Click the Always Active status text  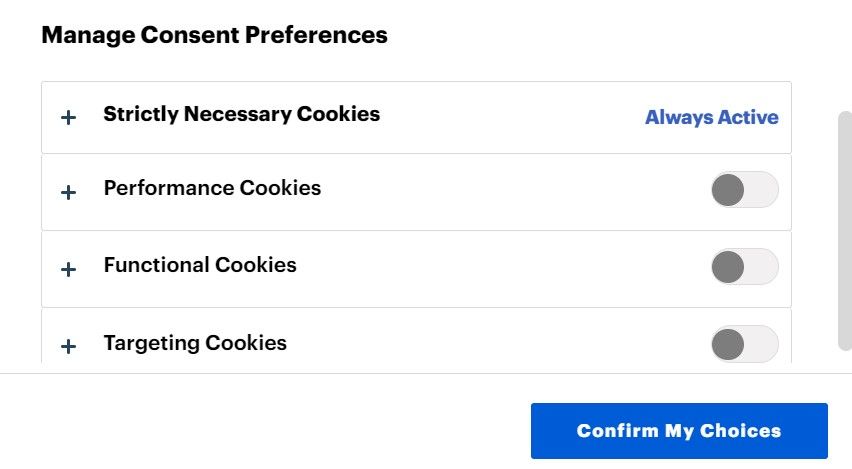(711, 117)
